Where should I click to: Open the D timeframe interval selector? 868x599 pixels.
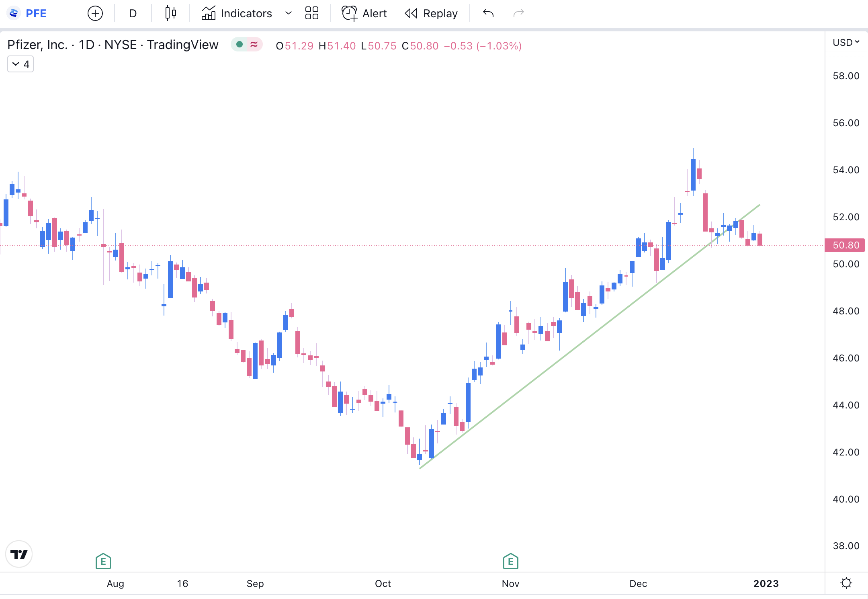(133, 13)
